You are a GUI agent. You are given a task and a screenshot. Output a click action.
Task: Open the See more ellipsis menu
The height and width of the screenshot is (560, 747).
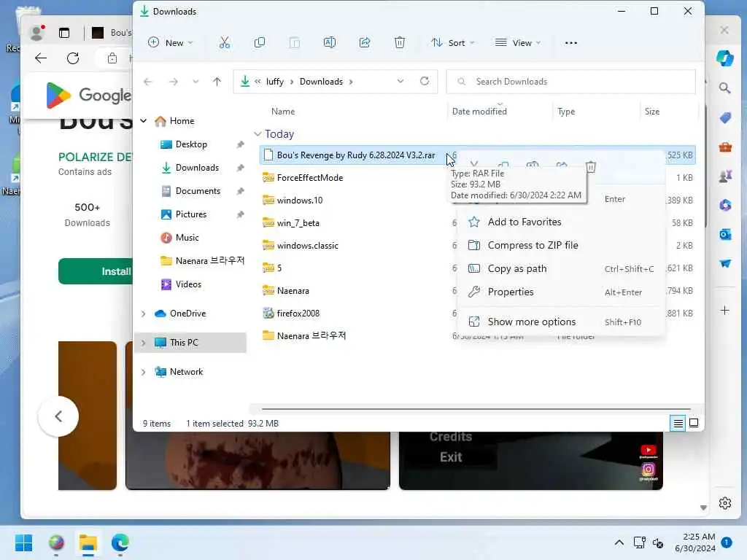tap(570, 43)
